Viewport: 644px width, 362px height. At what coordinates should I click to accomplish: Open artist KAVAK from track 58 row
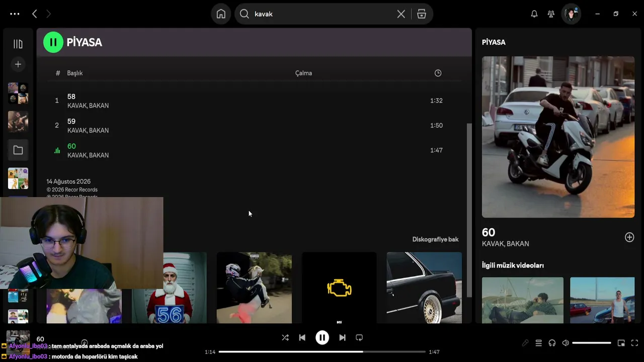(x=76, y=106)
